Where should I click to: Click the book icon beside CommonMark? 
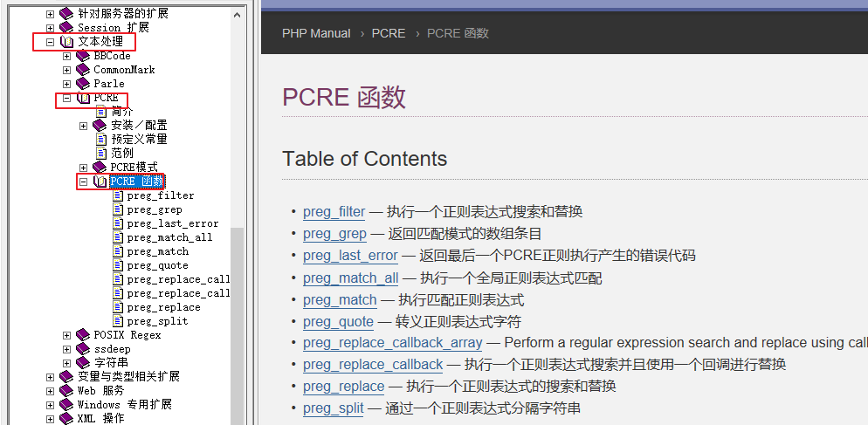coord(83,70)
